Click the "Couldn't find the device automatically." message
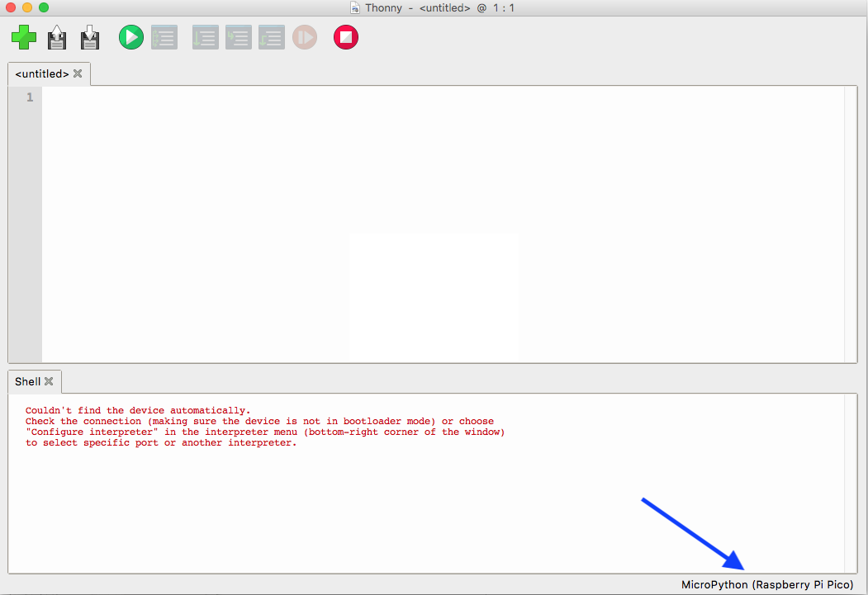Viewport: 868px width, 595px height. click(x=138, y=410)
